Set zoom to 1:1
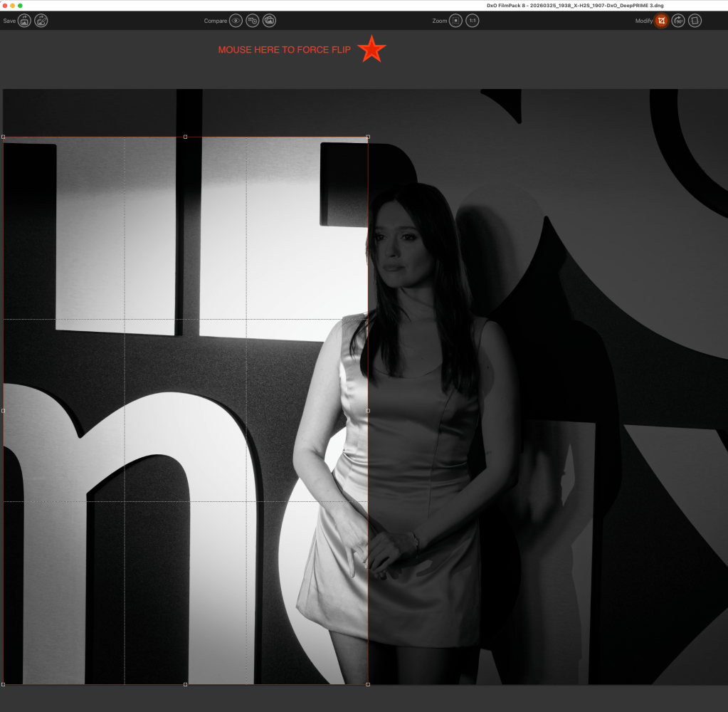Screen dimensions: 728x712 coord(473,21)
